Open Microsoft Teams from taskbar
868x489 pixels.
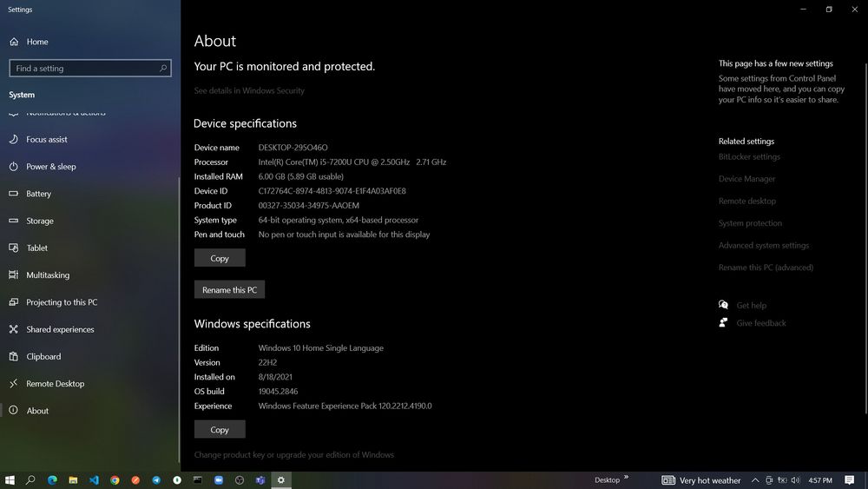tap(260, 480)
